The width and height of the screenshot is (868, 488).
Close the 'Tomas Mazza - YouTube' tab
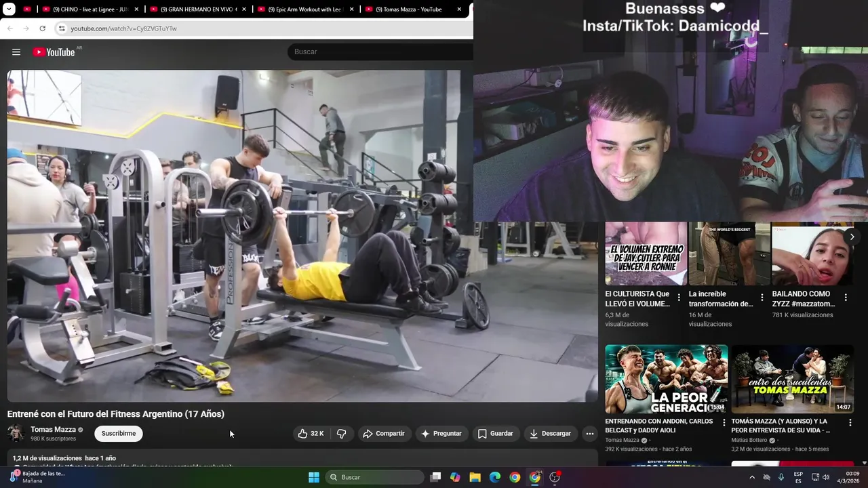click(459, 9)
